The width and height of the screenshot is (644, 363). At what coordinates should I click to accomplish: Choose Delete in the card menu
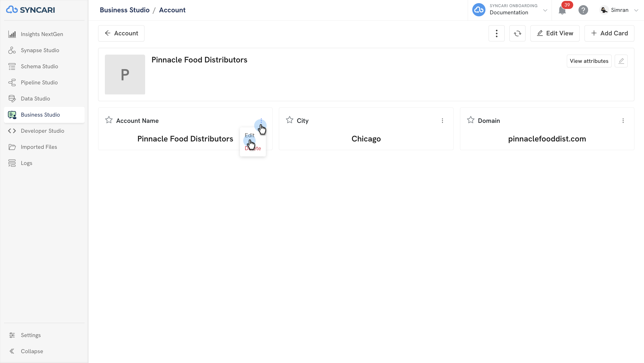point(253,148)
